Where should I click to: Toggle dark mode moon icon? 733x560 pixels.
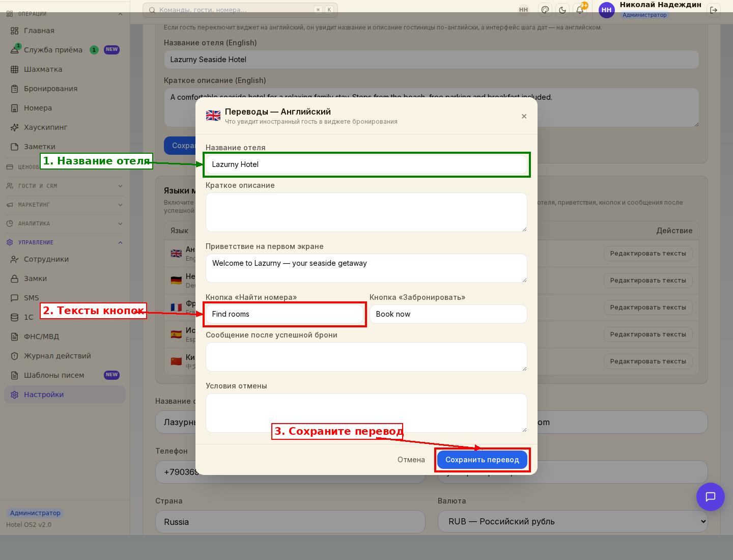[562, 10]
